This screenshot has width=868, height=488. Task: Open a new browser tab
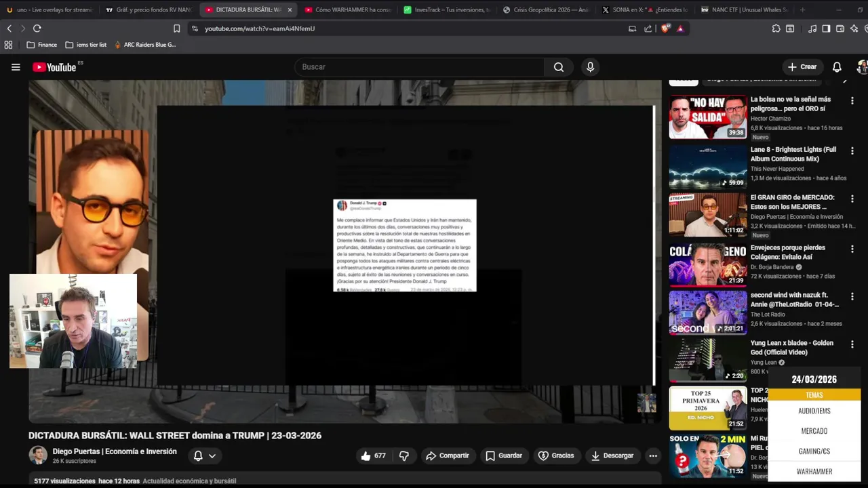click(803, 10)
